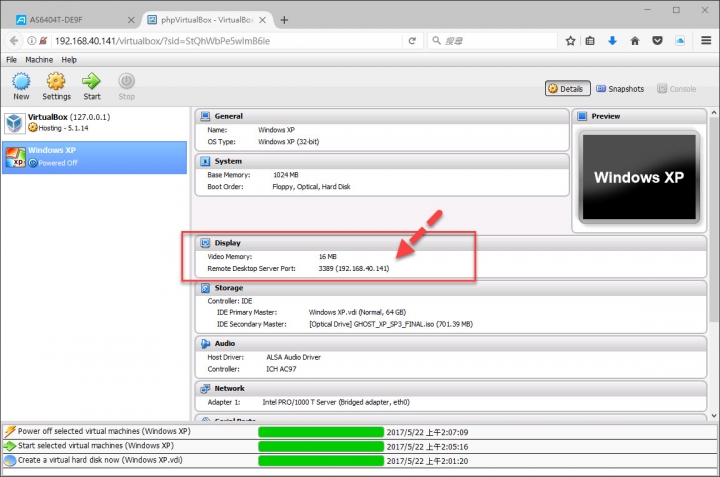This screenshot has height=477, width=720.
Task: Click the Power off task lightning icon
Action: 10,432
